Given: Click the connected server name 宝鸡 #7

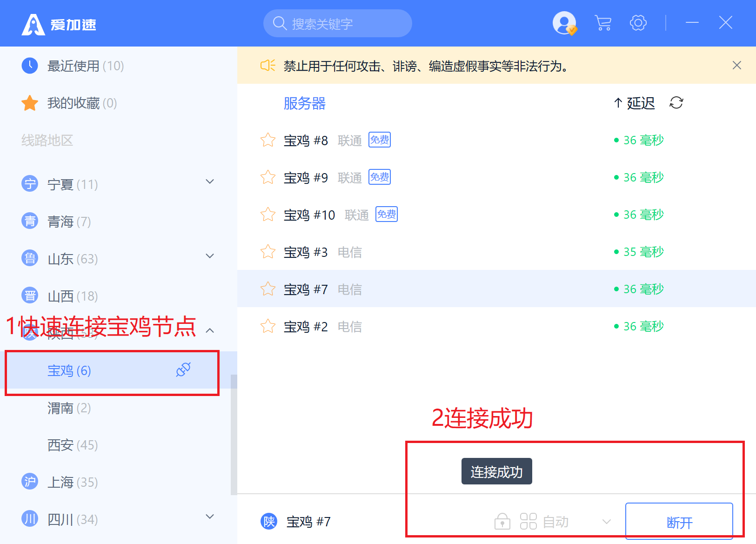Looking at the screenshot, I should point(308,522).
